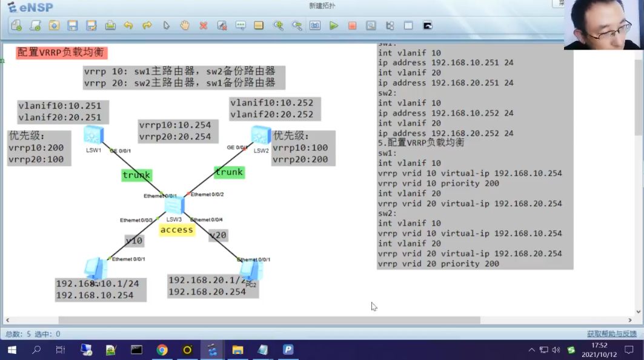644x360 pixels.
Task: Click the print icon in the toolbar
Action: tap(110, 25)
